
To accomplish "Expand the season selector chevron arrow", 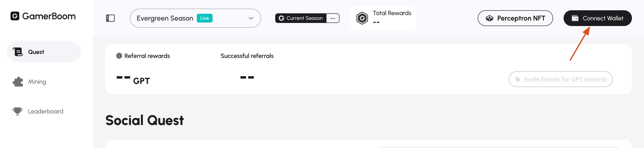I will tap(251, 18).
